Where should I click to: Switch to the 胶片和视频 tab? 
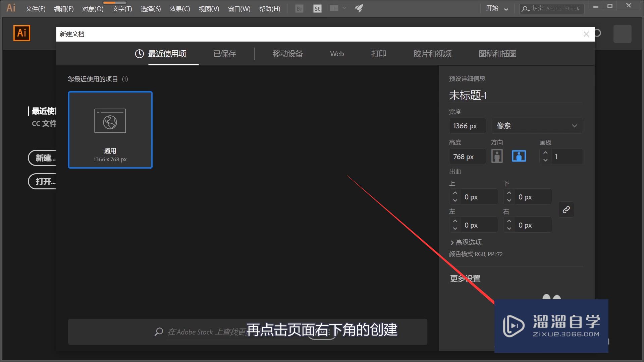(x=433, y=54)
